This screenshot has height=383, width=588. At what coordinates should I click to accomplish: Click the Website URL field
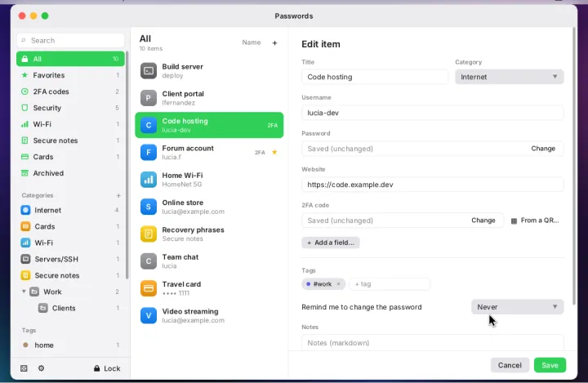click(x=432, y=185)
